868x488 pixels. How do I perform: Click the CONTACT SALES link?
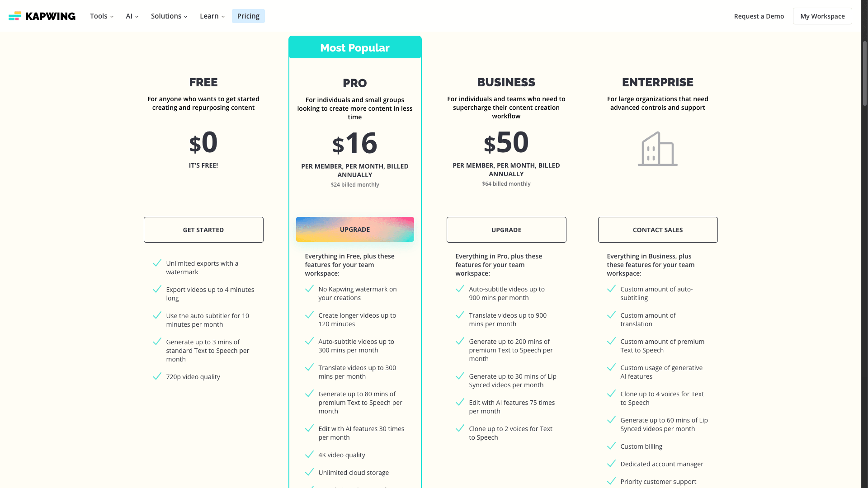pos(658,230)
